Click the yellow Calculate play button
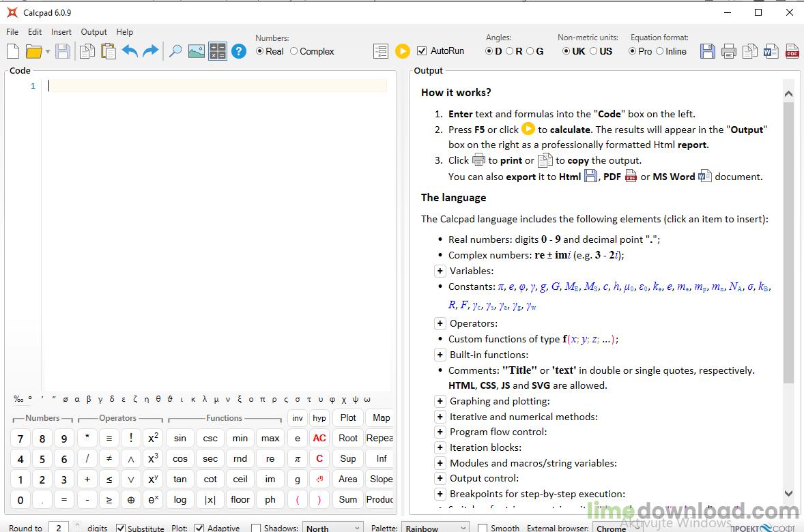The height and width of the screenshot is (532, 804). 403,51
